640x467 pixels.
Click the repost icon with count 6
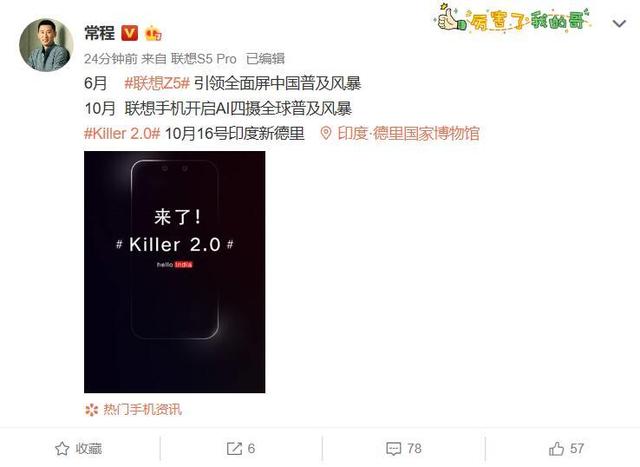click(234, 449)
